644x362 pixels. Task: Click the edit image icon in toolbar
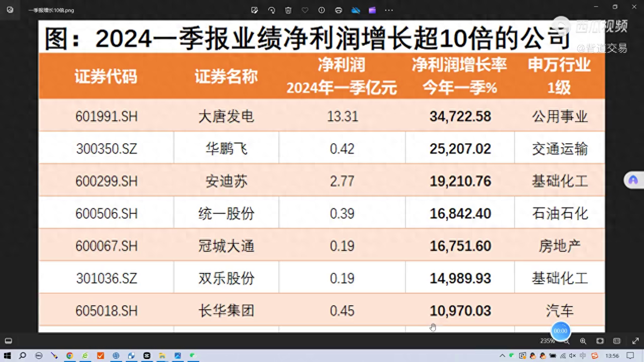(255, 10)
